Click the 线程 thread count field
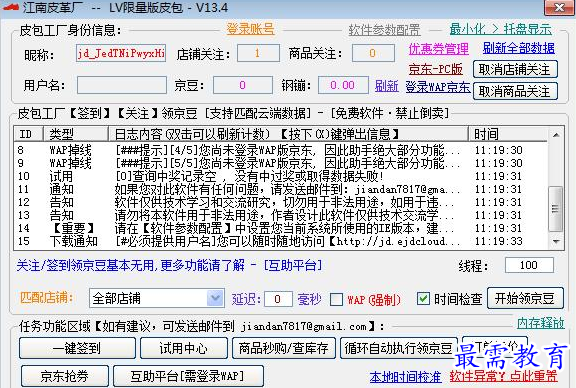 (x=529, y=265)
